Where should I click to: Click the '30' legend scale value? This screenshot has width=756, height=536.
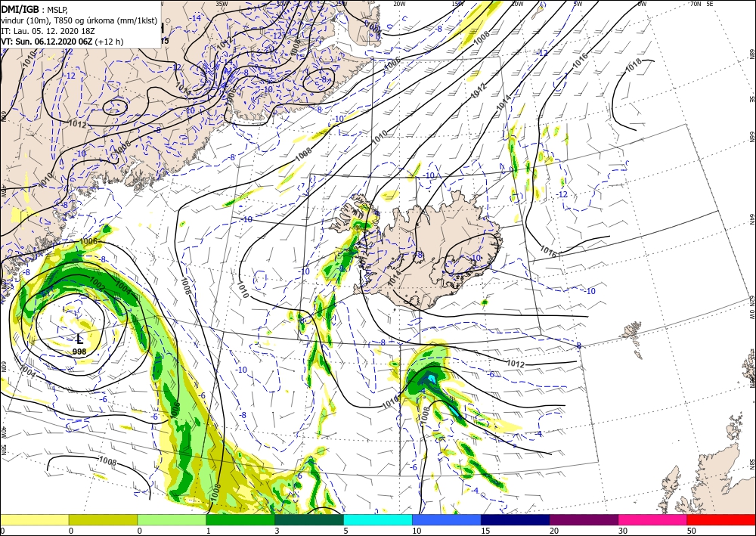[623, 531]
